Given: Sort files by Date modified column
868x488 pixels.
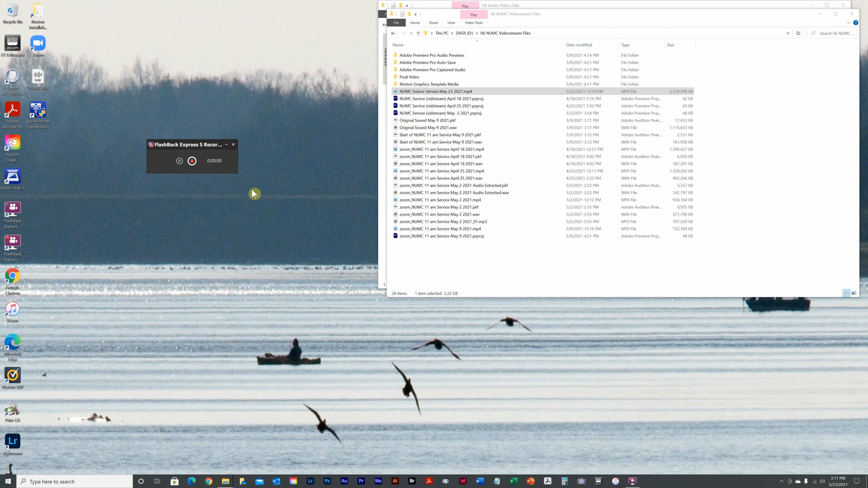Looking at the screenshot, I should point(579,45).
